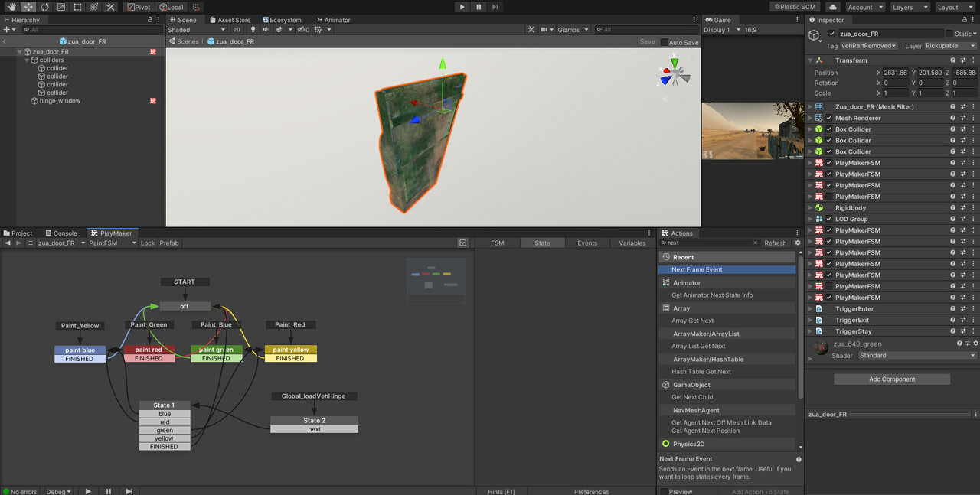980x495 pixels.
Task: Toggle Pivot/Center handle position
Action: (x=139, y=7)
